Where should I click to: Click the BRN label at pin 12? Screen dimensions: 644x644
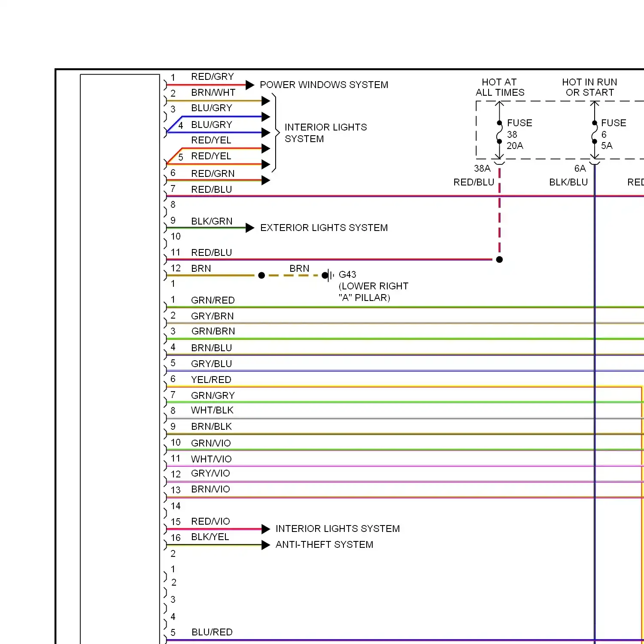[x=201, y=268]
